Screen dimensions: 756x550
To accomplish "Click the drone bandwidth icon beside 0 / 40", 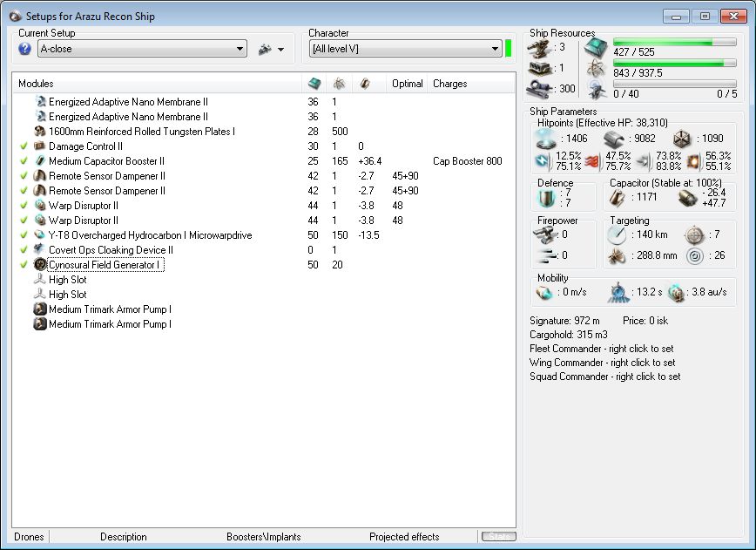I will point(597,90).
